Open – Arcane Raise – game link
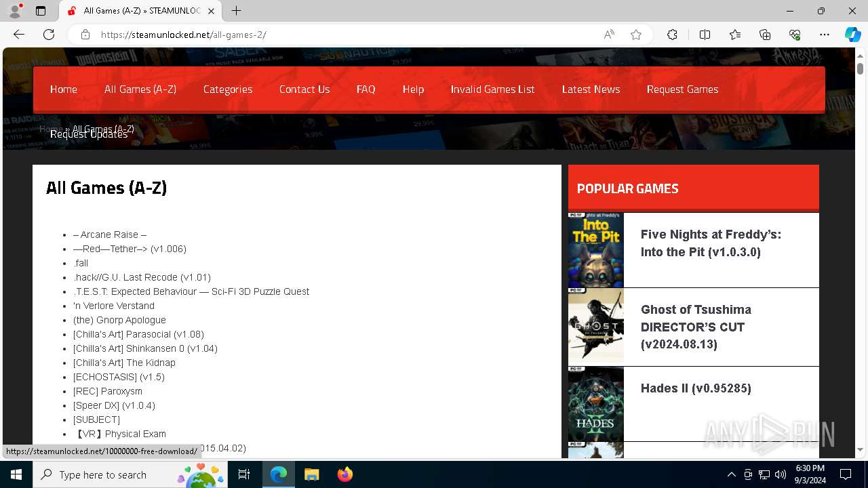 click(x=110, y=235)
